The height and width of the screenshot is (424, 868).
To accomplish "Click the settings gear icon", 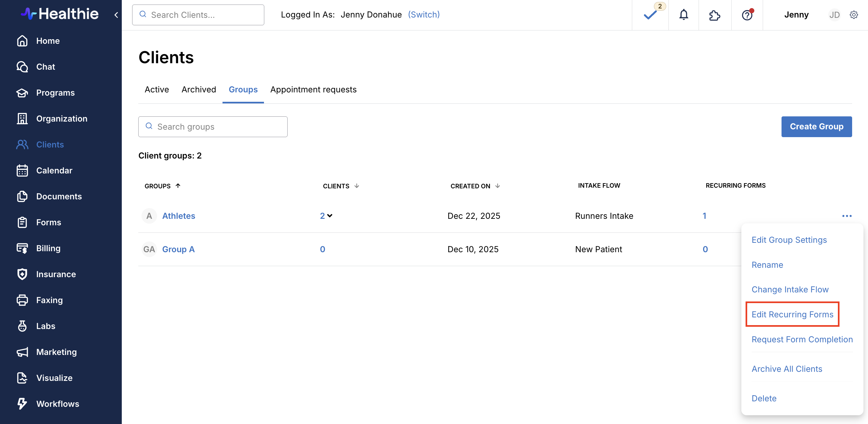I will tap(853, 15).
